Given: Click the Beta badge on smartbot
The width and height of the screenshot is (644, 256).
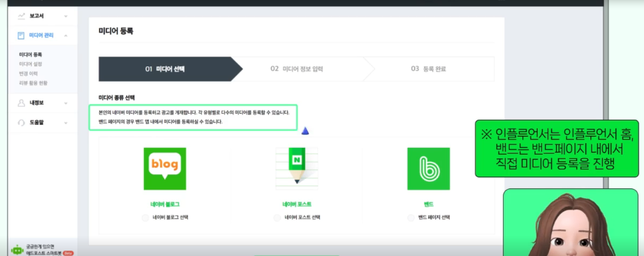Looking at the screenshot, I should tap(68, 253).
